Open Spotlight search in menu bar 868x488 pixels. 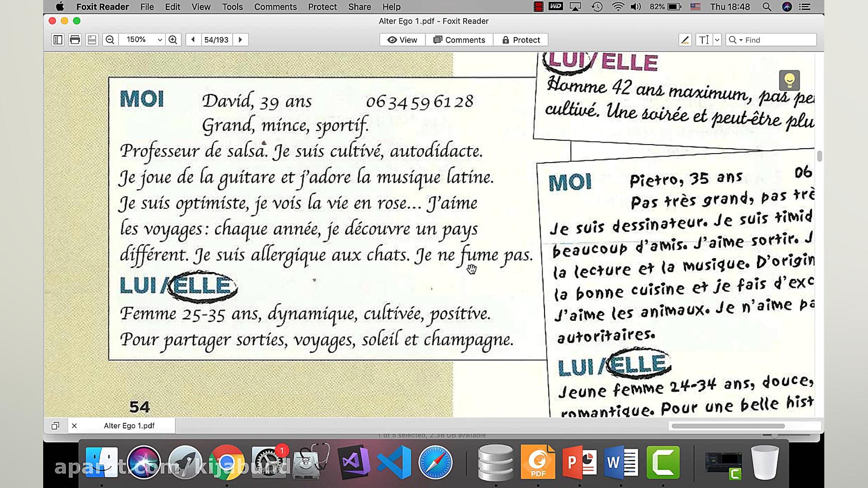click(x=767, y=7)
